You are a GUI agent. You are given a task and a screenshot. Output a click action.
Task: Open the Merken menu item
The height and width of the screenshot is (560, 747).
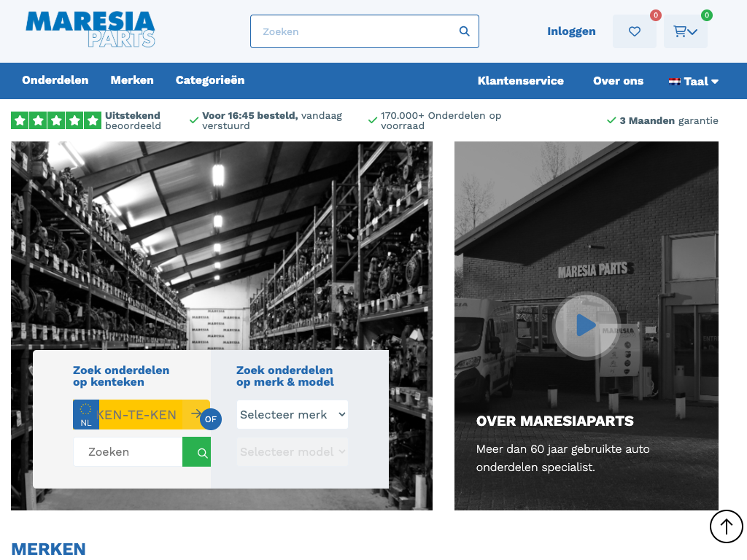pos(132,80)
